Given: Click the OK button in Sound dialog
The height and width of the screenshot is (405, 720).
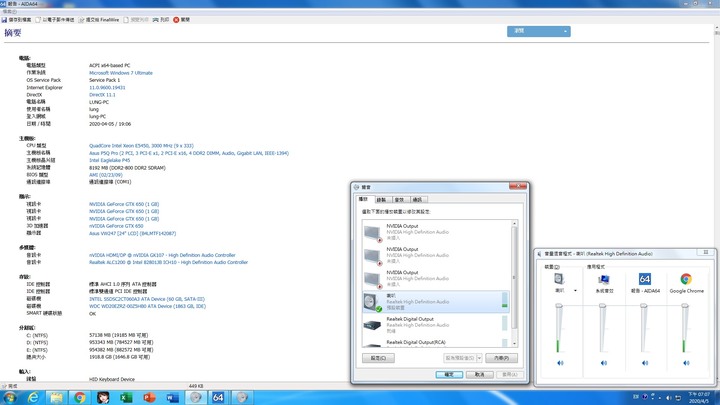Looking at the screenshot, I should (449, 375).
